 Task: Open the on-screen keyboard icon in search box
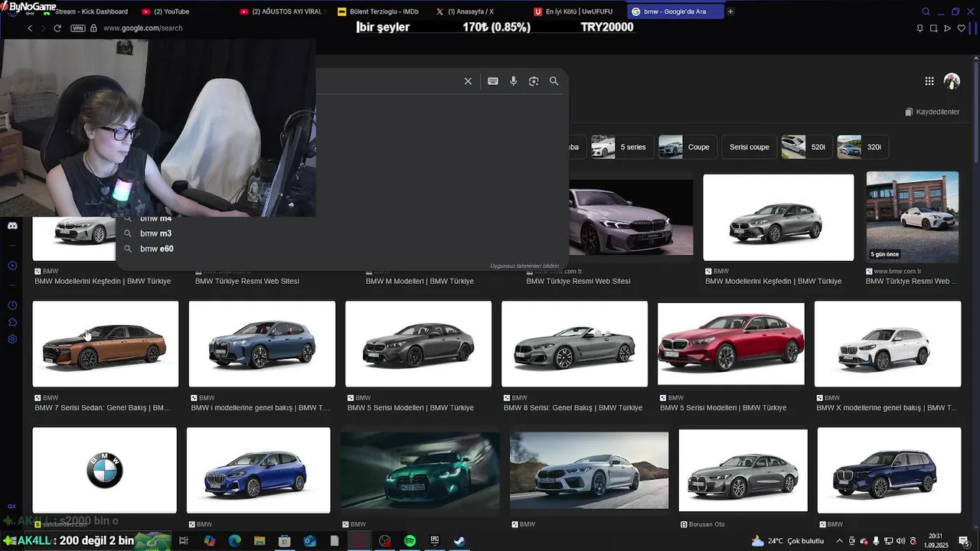click(493, 81)
